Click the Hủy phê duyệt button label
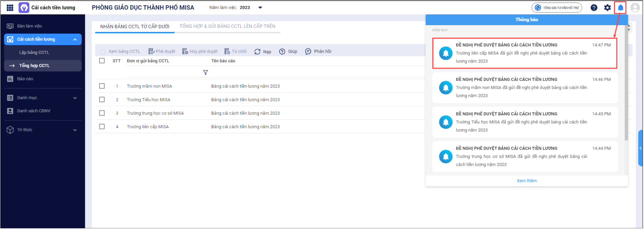Screen dimensions: 644x229 [x=204, y=51]
